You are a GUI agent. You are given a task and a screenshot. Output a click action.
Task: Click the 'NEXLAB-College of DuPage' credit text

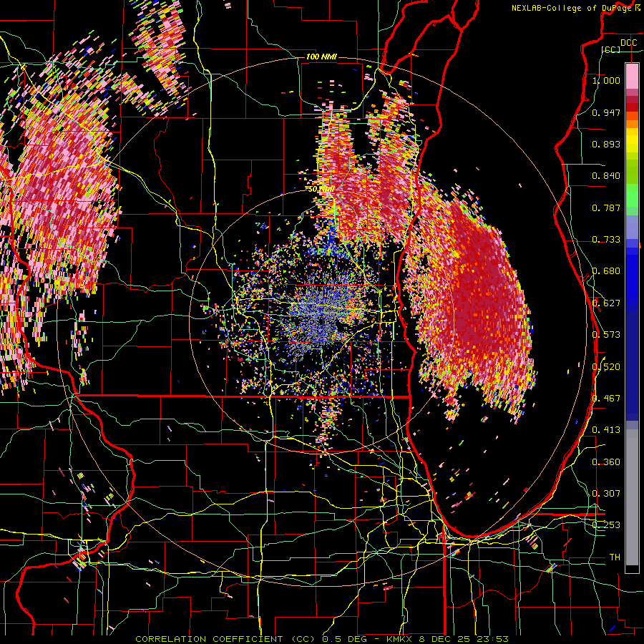click(572, 8)
